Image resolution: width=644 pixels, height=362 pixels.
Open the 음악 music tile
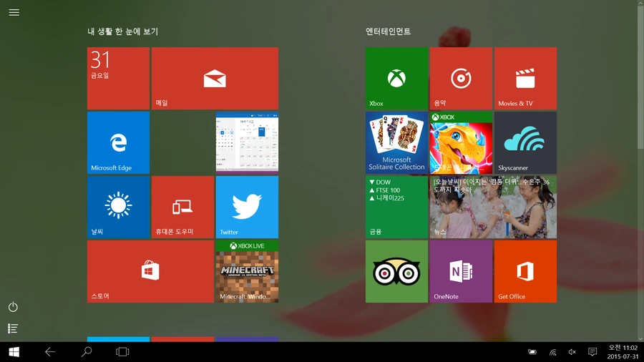(x=462, y=79)
